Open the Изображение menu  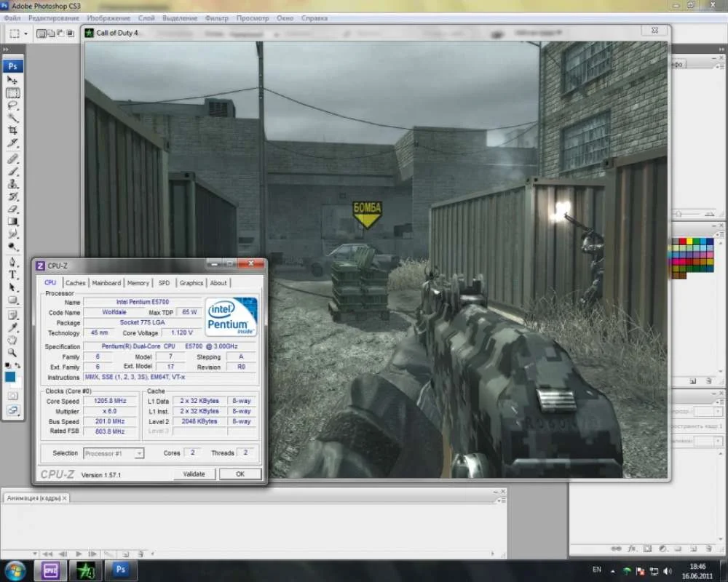coord(108,18)
